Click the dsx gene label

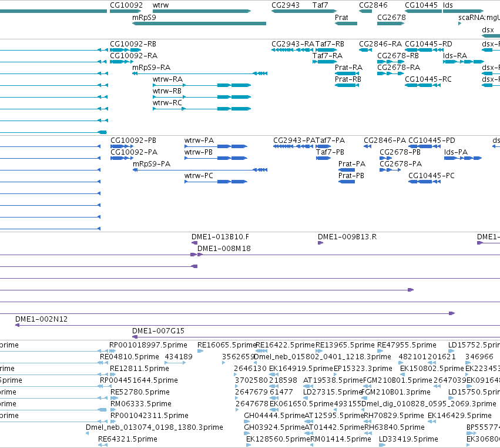(x=488, y=29)
